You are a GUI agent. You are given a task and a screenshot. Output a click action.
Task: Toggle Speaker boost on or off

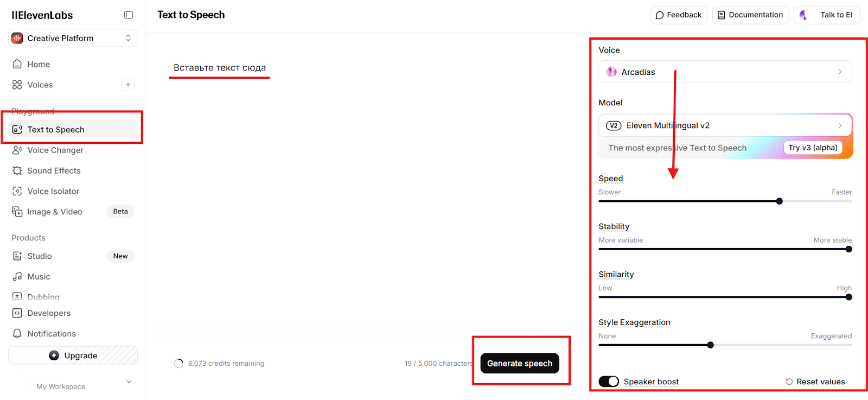pyautogui.click(x=609, y=381)
